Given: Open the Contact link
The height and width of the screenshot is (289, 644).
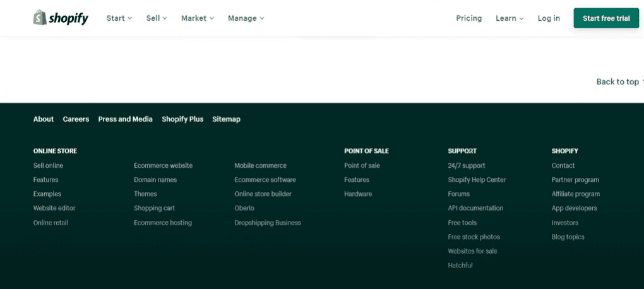Looking at the screenshot, I should click(563, 165).
